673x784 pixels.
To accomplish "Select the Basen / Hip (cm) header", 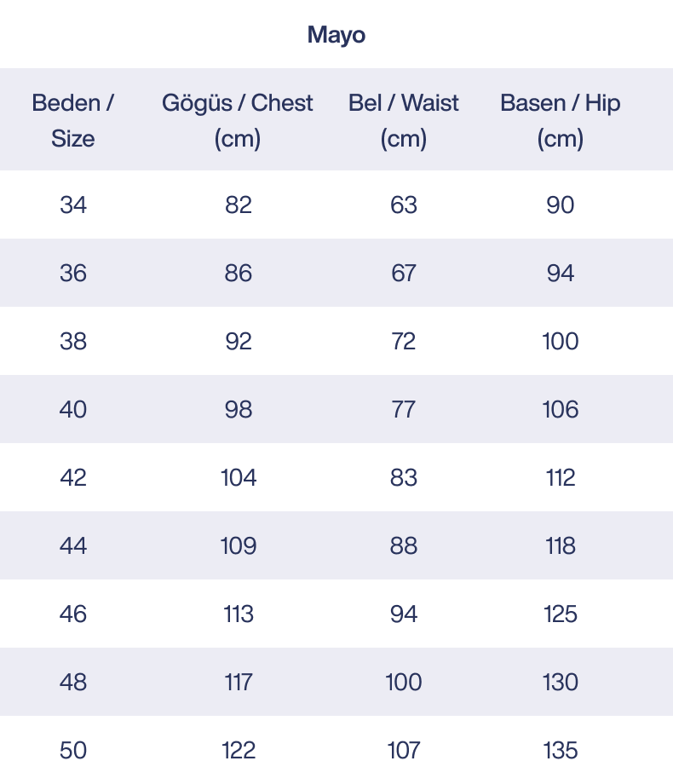I will tap(561, 120).
